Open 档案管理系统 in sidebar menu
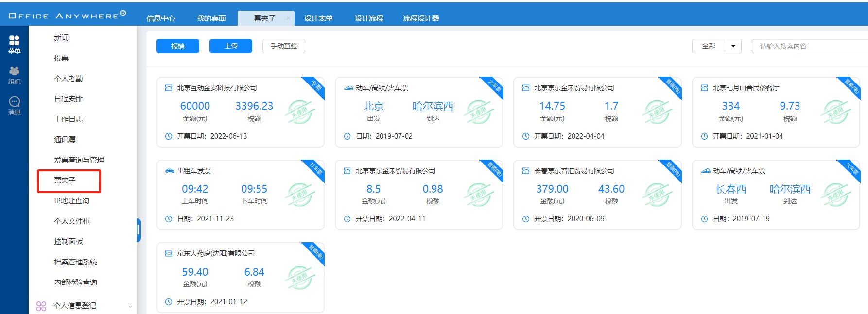The image size is (868, 314). click(x=75, y=262)
